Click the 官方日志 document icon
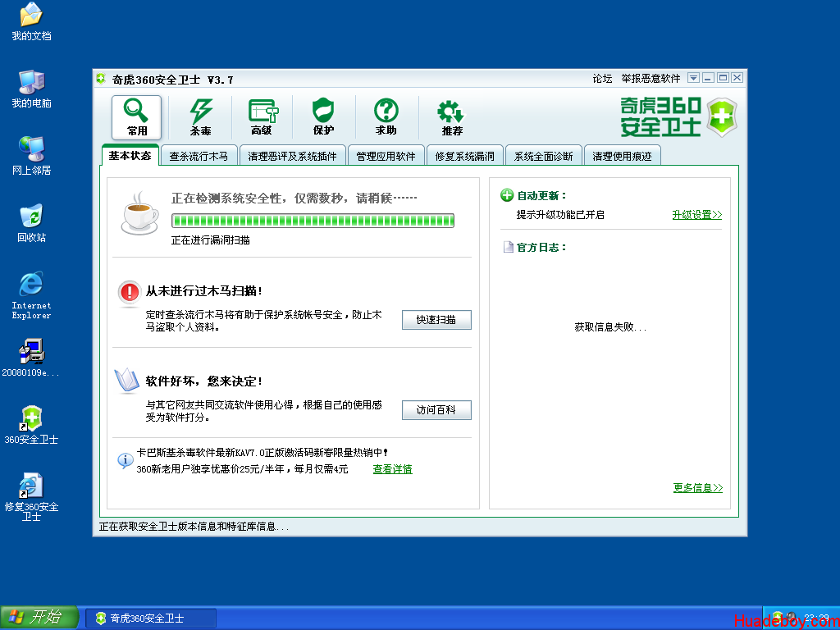 click(x=509, y=247)
